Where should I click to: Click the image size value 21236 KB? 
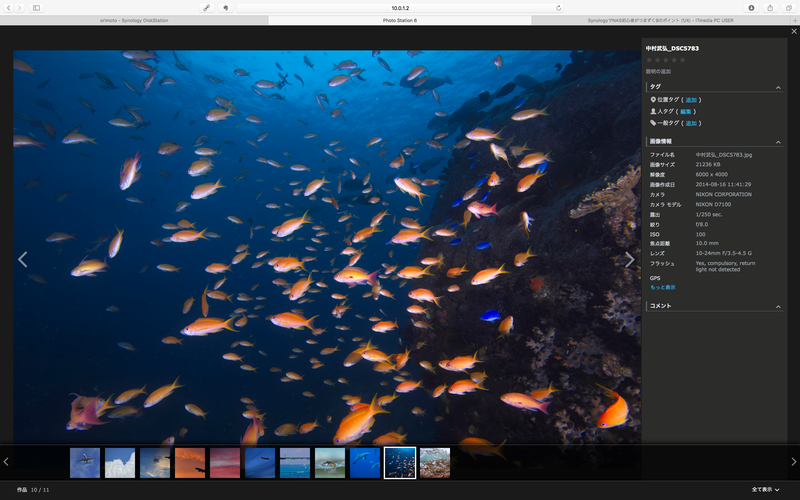[x=708, y=164]
